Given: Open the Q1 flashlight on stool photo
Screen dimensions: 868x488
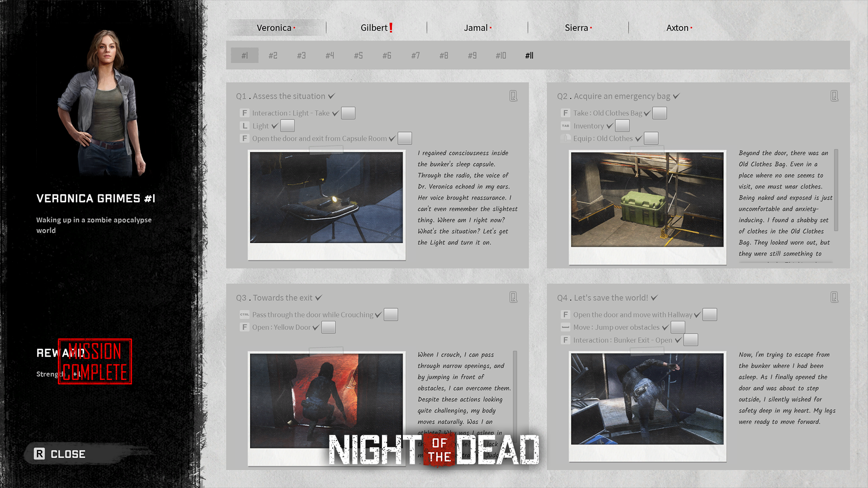Looking at the screenshot, I should 326,197.
